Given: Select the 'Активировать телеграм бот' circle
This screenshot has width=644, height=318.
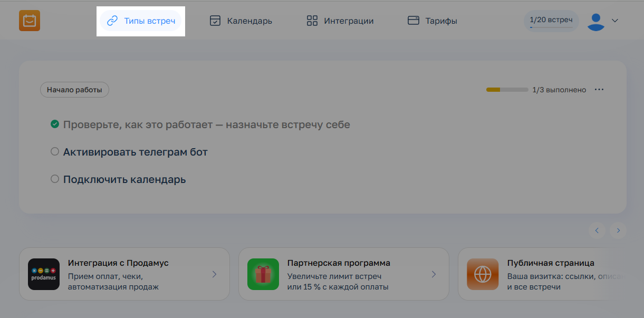Looking at the screenshot, I should [x=54, y=152].
